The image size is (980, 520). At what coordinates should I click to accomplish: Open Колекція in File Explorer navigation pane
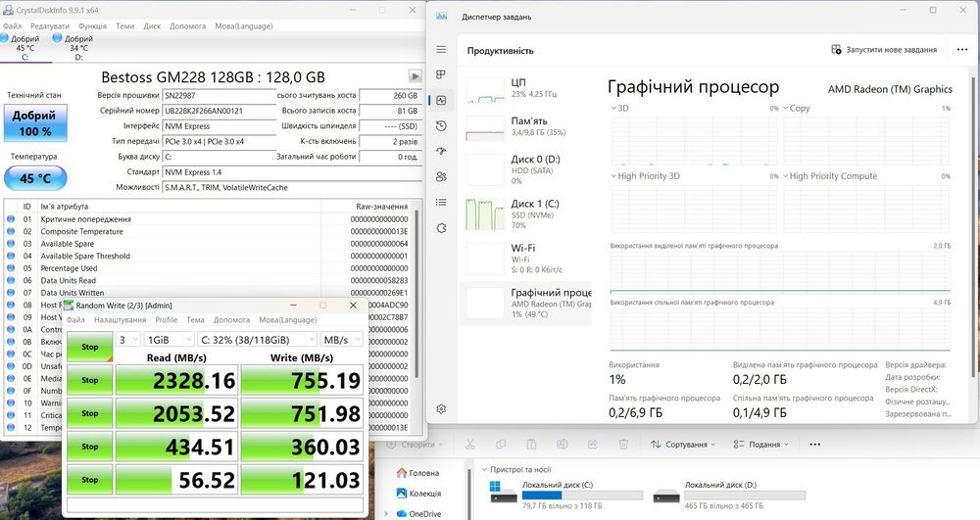(x=418, y=494)
